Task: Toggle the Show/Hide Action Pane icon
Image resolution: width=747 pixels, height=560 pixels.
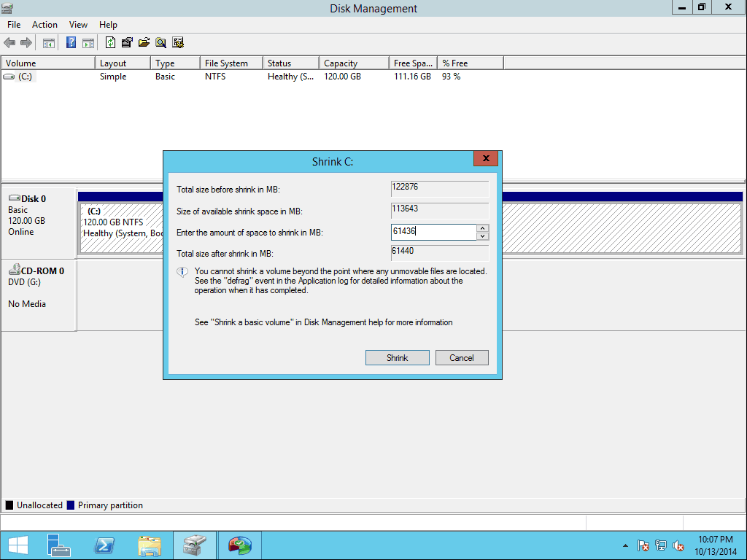Action: (88, 43)
